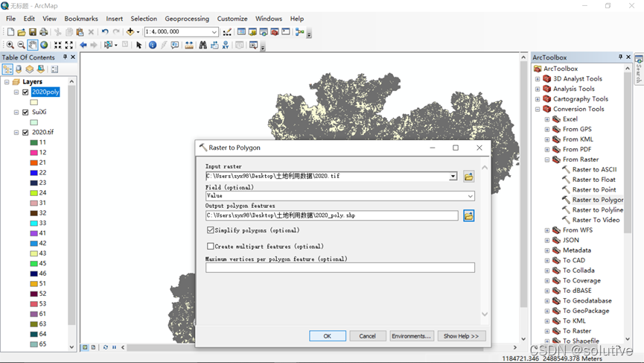
Task: Browse for output polygon features folder icon
Action: point(468,215)
